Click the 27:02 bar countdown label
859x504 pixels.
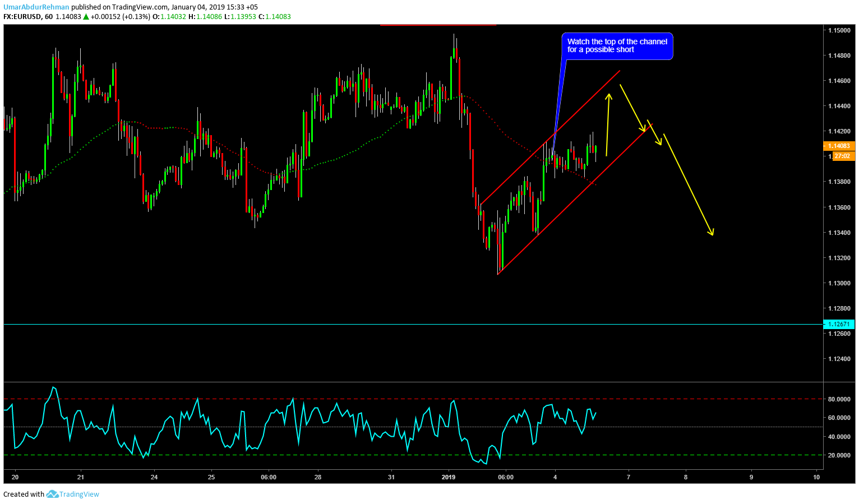click(x=842, y=156)
